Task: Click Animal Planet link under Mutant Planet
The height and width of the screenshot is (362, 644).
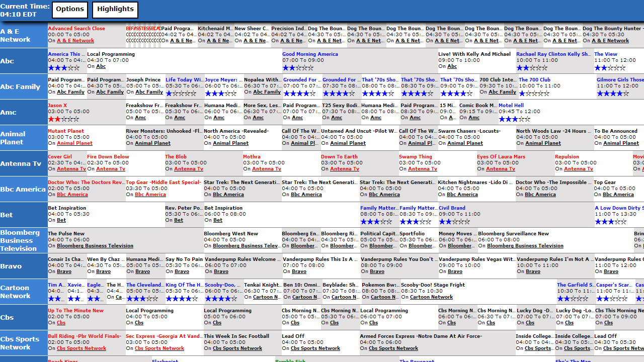Action: pyautogui.click(x=75, y=143)
